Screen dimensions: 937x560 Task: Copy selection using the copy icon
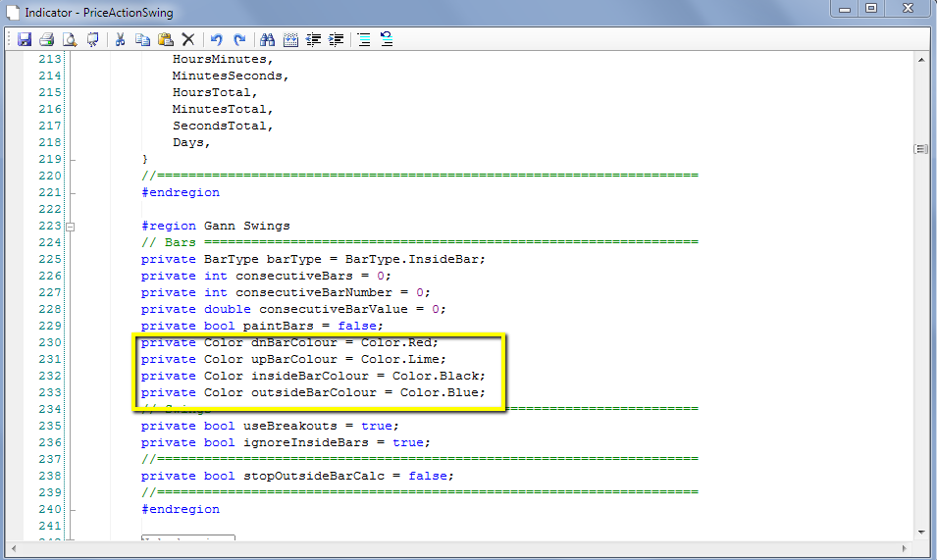[x=142, y=39]
